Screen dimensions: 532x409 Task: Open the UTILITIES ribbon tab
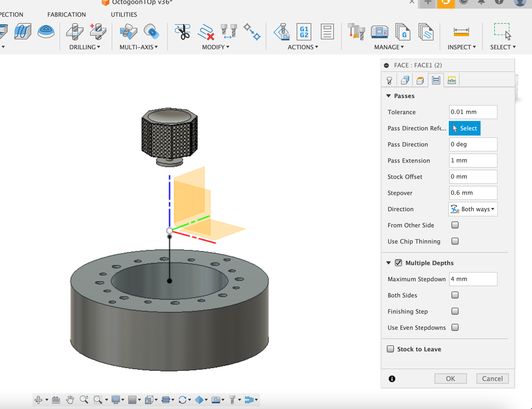tap(124, 14)
